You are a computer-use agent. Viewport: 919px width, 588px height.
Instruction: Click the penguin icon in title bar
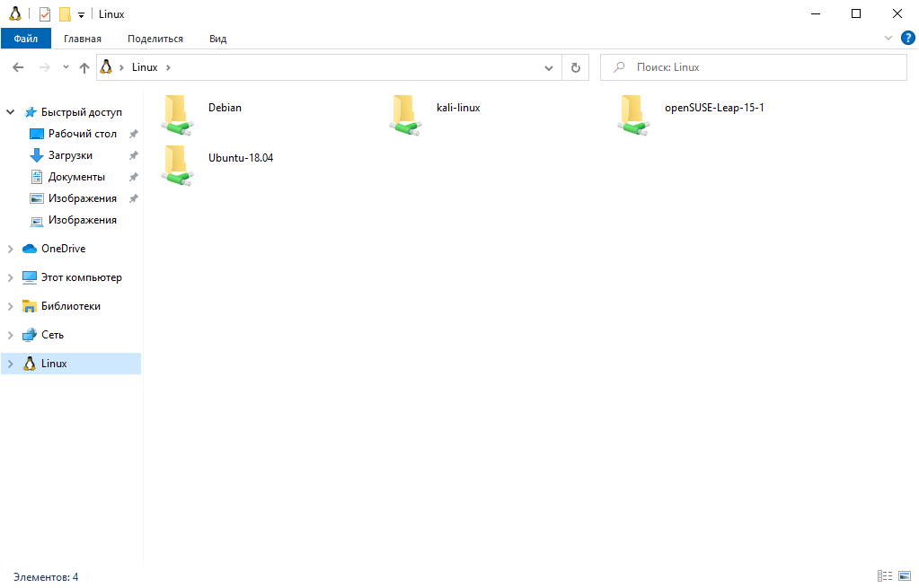(x=15, y=13)
